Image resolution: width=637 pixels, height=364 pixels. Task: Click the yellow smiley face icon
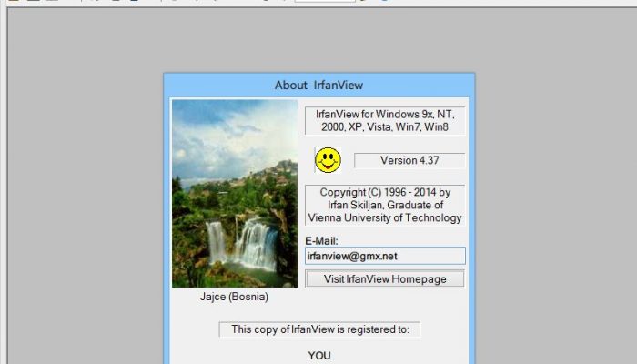click(x=328, y=160)
